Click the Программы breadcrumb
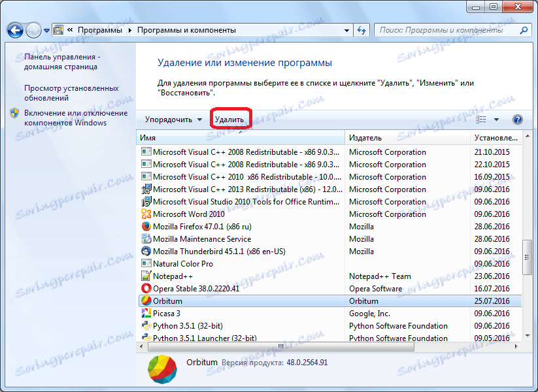Screen dimensions: 538x392 100,30
